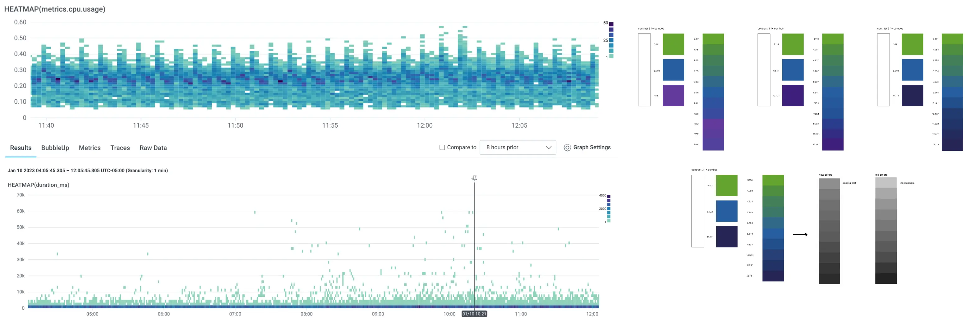
Task: Click the HEATMAP(duration_ms) chart title
Action: (39, 185)
